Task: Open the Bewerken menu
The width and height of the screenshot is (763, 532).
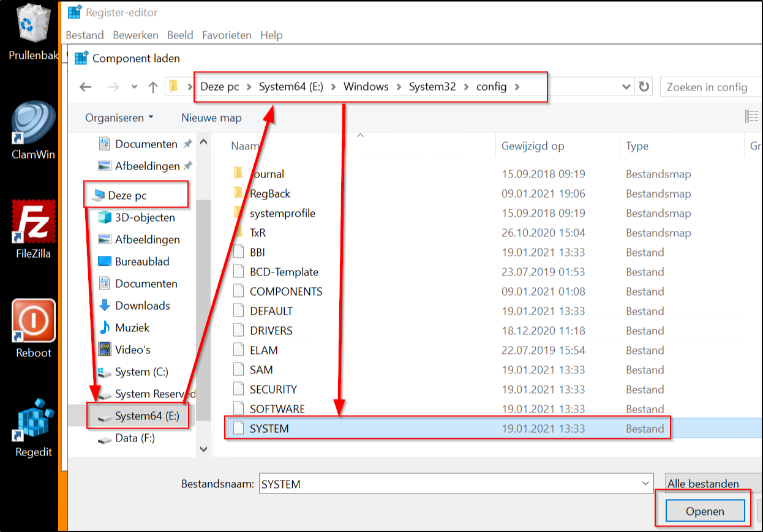Action: [x=135, y=35]
